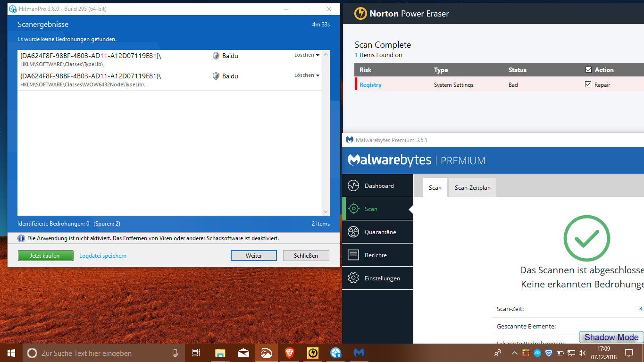Switch to Norton Power Eraser via taskbar icon
Image resolution: width=644 pixels, height=362 pixels.
[x=313, y=353]
